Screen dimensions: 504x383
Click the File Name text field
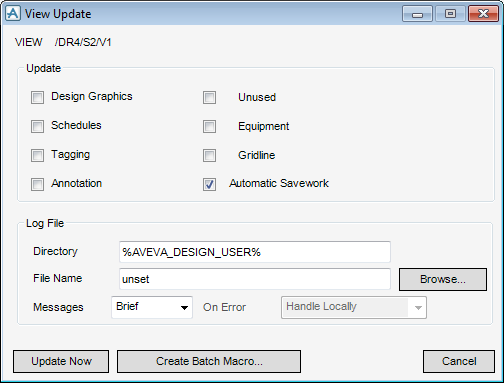pos(255,279)
